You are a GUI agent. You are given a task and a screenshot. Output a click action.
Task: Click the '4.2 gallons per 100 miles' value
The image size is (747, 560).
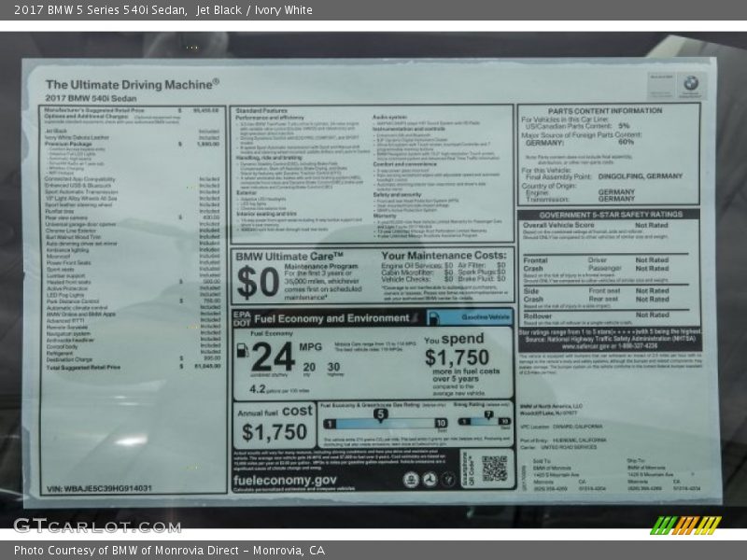click(x=279, y=389)
